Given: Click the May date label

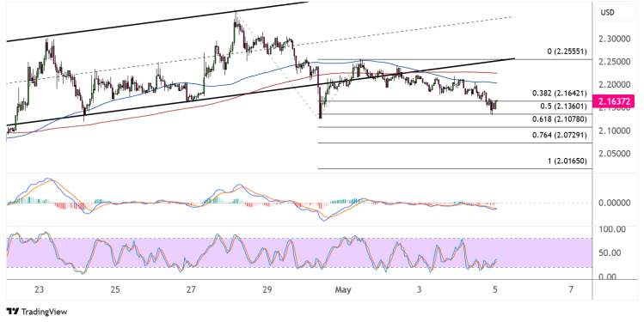Looking at the screenshot, I should click(x=343, y=290).
